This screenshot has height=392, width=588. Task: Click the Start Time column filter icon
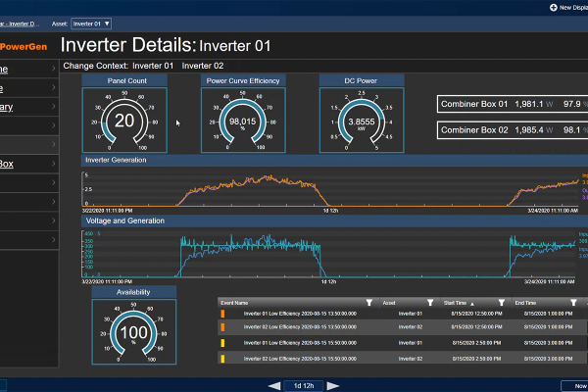tap(501, 303)
